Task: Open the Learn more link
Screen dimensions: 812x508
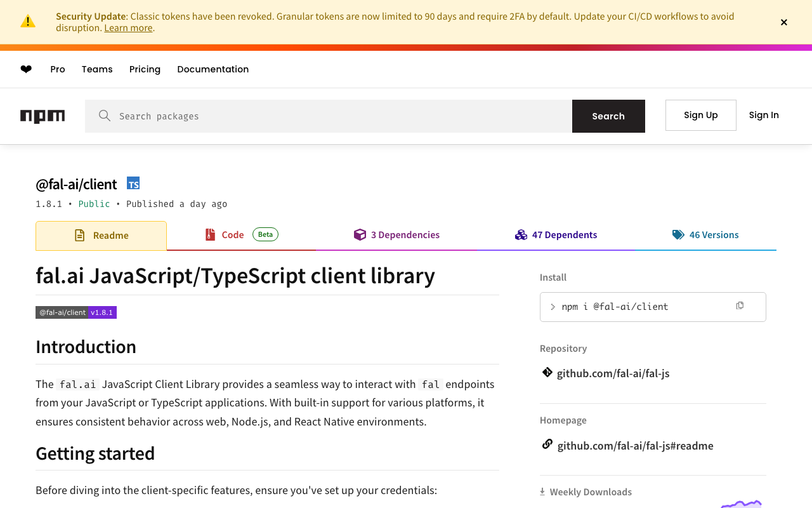Action: (128, 28)
